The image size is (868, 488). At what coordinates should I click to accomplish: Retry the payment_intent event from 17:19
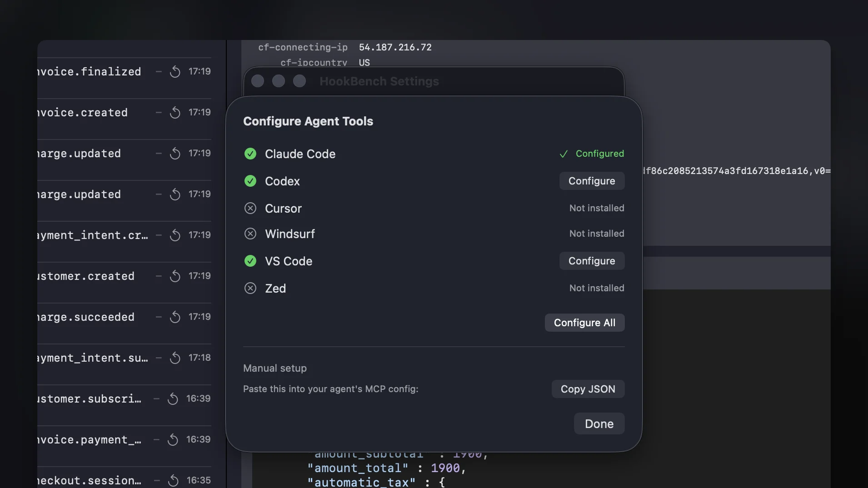pos(175,235)
